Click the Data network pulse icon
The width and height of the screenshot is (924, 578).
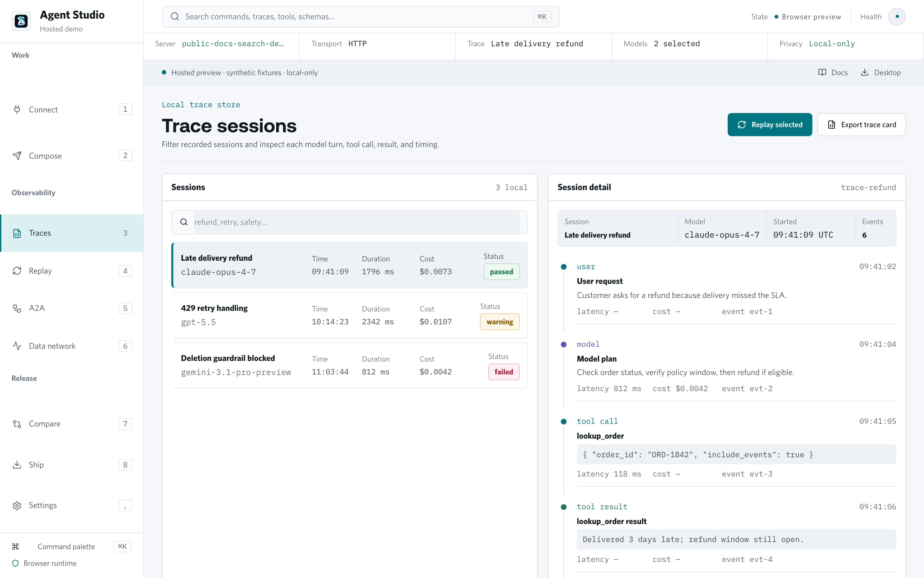click(x=17, y=346)
